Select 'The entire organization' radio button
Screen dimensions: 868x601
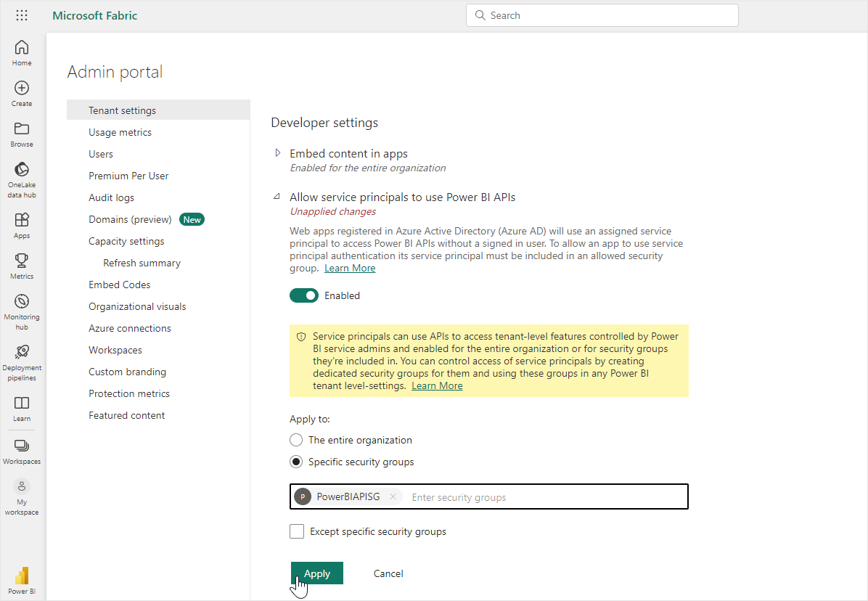(296, 440)
